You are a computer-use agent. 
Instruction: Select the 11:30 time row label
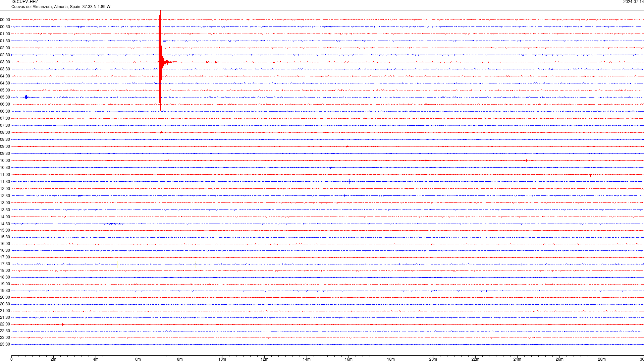(x=5, y=182)
